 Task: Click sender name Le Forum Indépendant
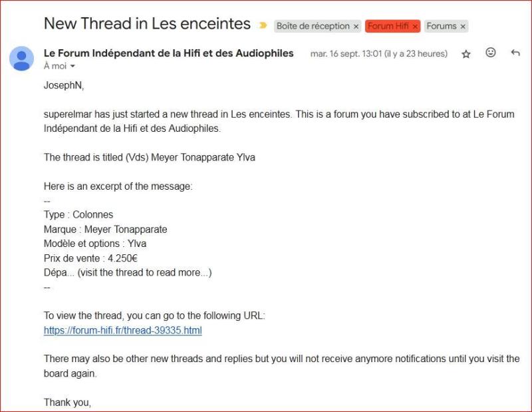[169, 53]
